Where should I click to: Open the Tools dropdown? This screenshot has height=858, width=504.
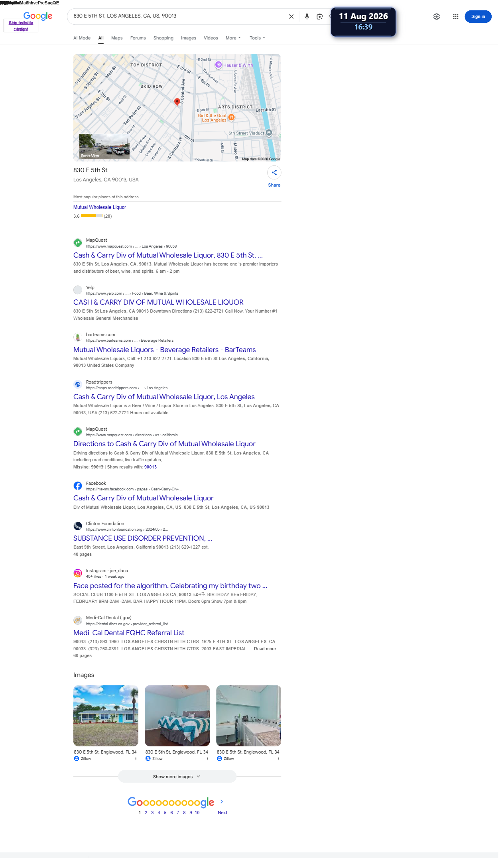tap(257, 38)
